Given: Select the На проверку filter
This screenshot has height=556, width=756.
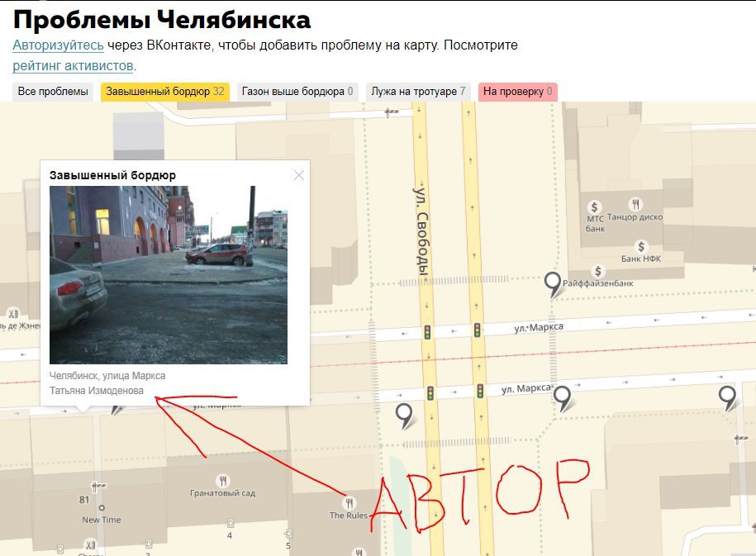Looking at the screenshot, I should pyautogui.click(x=517, y=92).
